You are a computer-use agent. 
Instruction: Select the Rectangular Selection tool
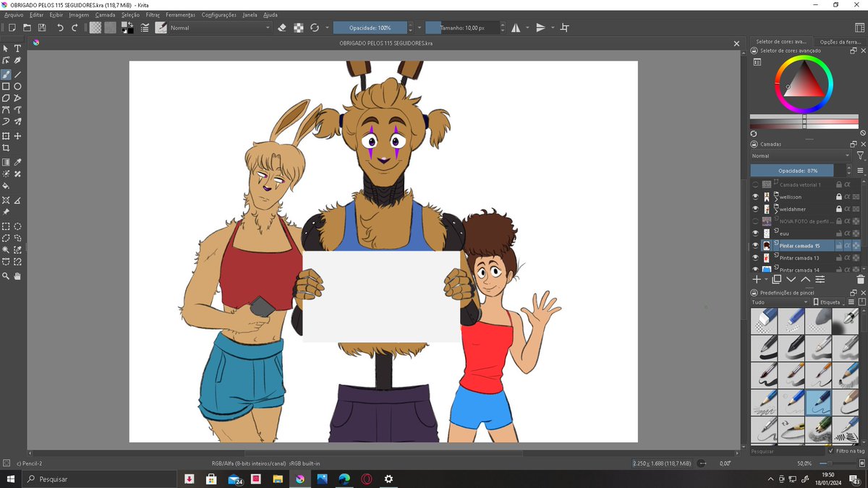coord(6,226)
